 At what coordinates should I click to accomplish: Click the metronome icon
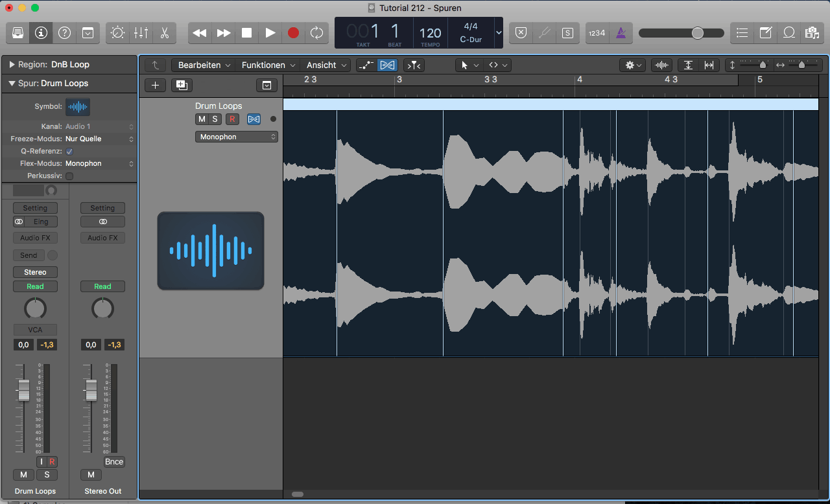click(621, 33)
